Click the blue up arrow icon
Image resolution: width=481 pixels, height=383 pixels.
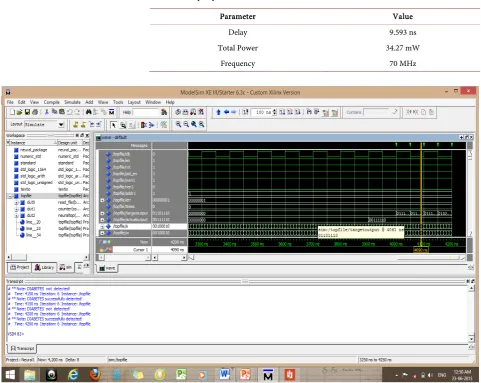coord(218,112)
